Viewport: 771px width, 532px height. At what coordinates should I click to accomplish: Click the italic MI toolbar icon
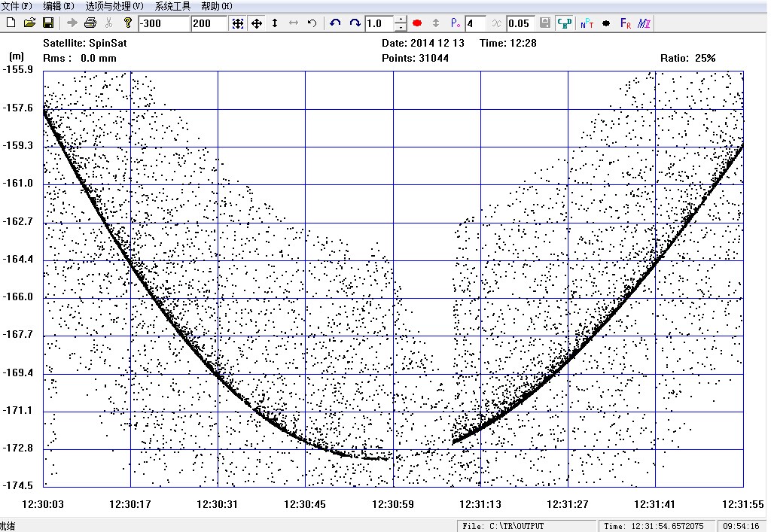click(x=645, y=23)
